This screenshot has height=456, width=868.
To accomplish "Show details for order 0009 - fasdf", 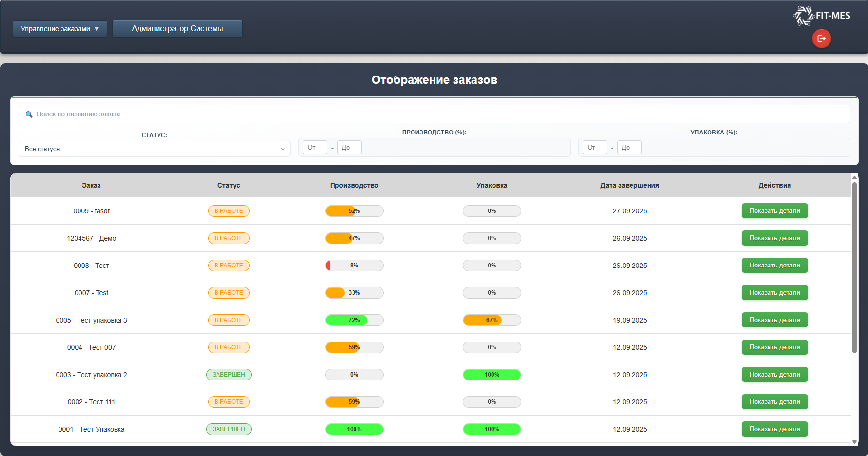I will point(774,211).
